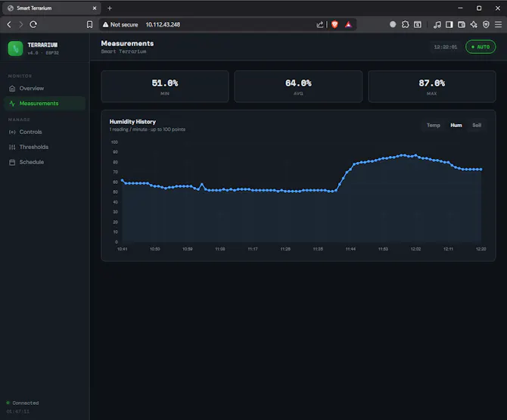Open the Leo AI sparkle icon
507x420 pixels.
(x=474, y=24)
